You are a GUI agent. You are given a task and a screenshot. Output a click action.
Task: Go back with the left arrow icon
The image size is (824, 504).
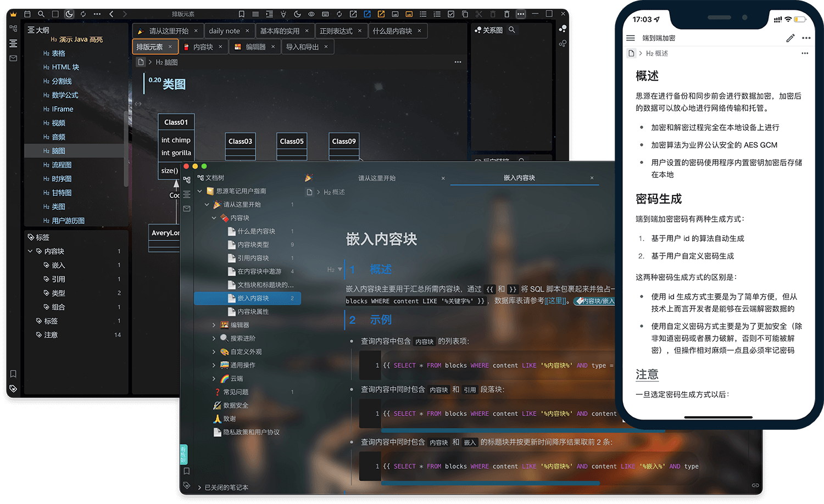pyautogui.click(x=112, y=14)
